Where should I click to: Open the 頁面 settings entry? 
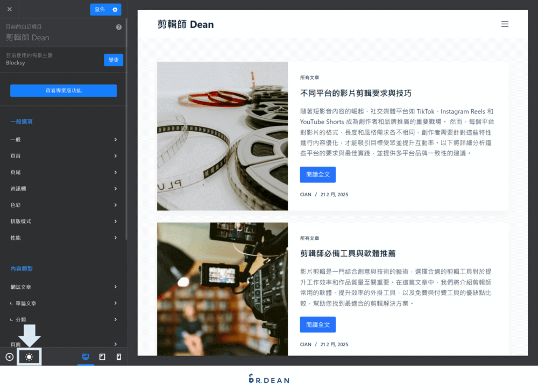[x=63, y=344]
